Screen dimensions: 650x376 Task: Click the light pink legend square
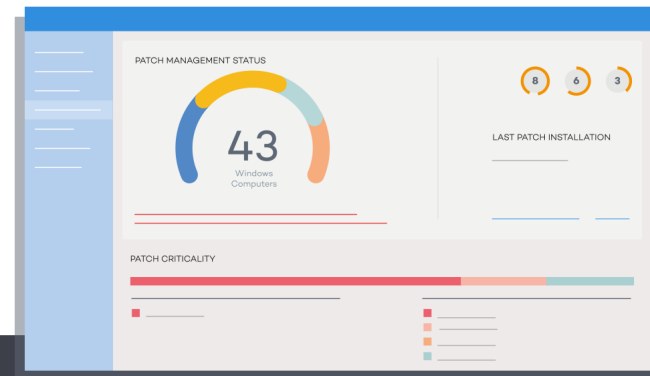coord(427,327)
